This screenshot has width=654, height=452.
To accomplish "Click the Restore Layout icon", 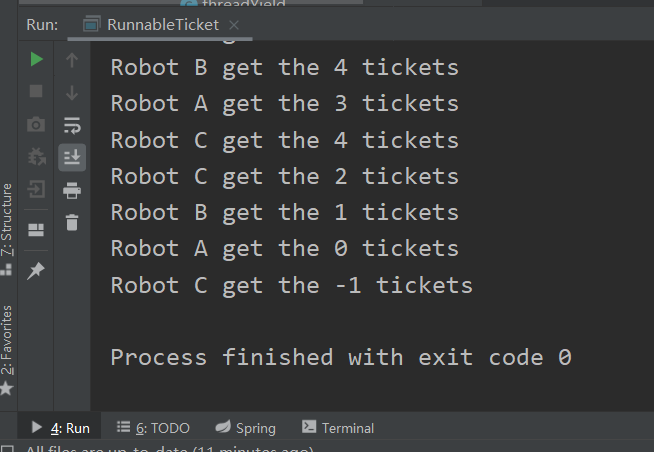I will coord(37,230).
